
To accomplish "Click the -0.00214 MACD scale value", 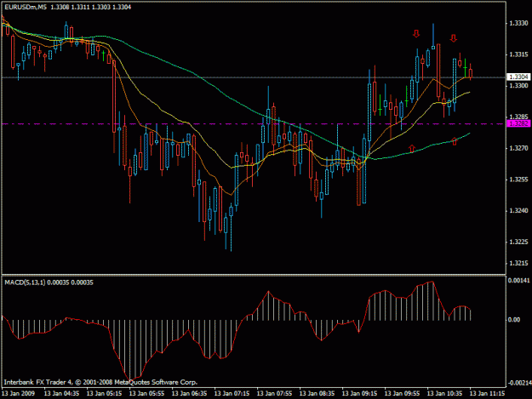I will pyautogui.click(x=519, y=383).
